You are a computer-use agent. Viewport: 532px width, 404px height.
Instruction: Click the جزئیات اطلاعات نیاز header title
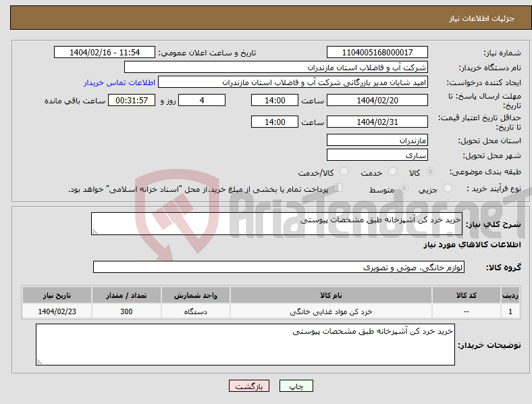(482, 18)
